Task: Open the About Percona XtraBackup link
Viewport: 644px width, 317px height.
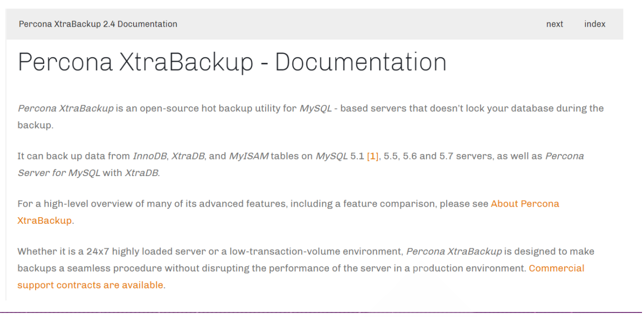Action: [x=288, y=212]
